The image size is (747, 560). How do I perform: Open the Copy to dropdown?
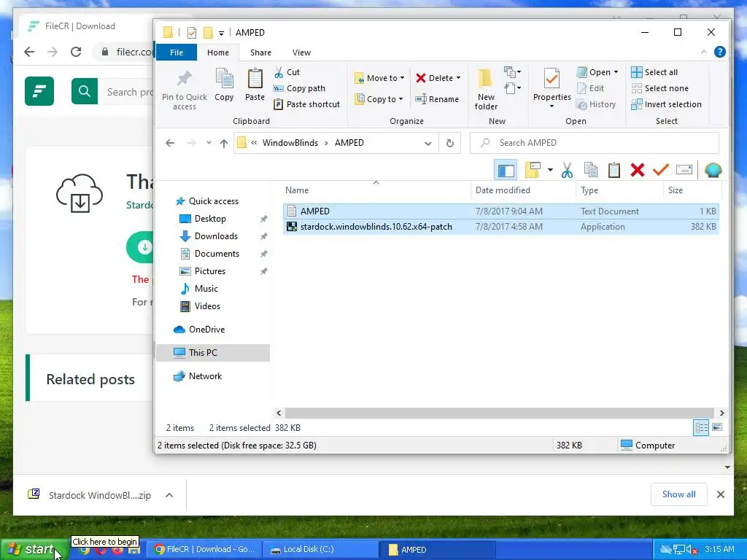[379, 99]
